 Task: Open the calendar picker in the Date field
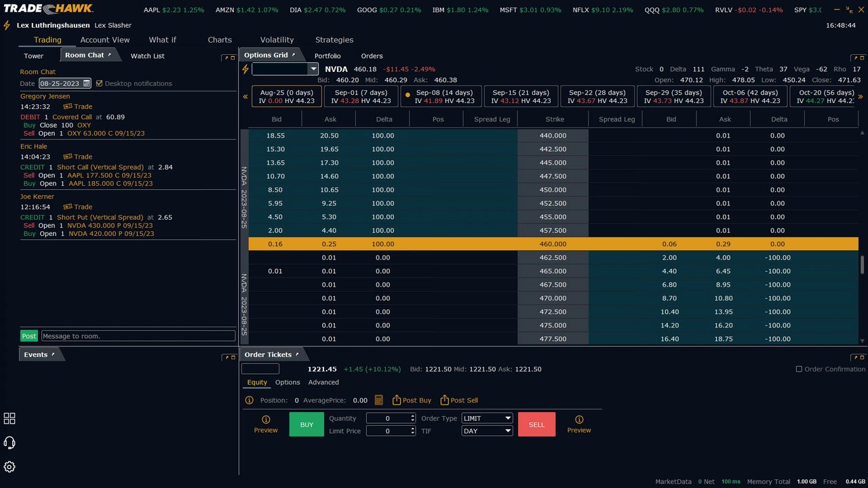point(87,83)
